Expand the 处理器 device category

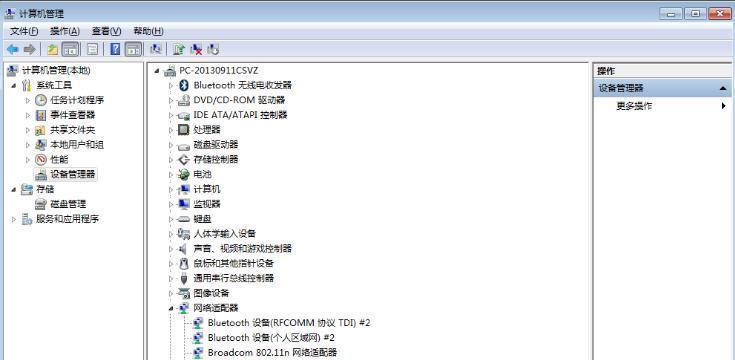(x=171, y=130)
